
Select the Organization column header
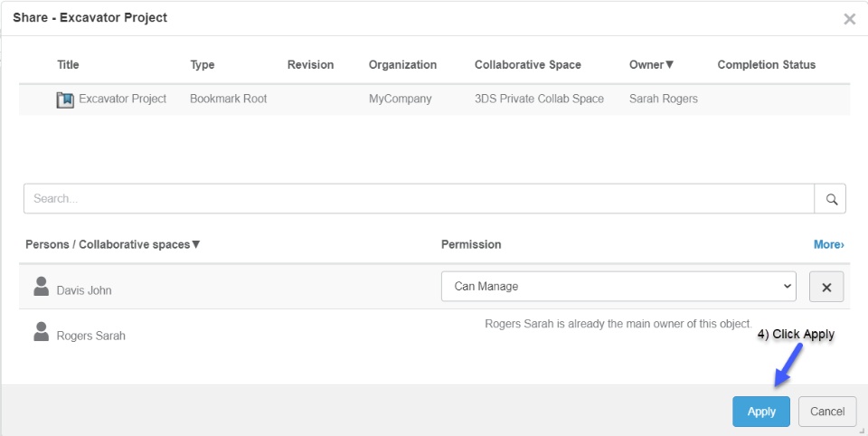pos(402,65)
